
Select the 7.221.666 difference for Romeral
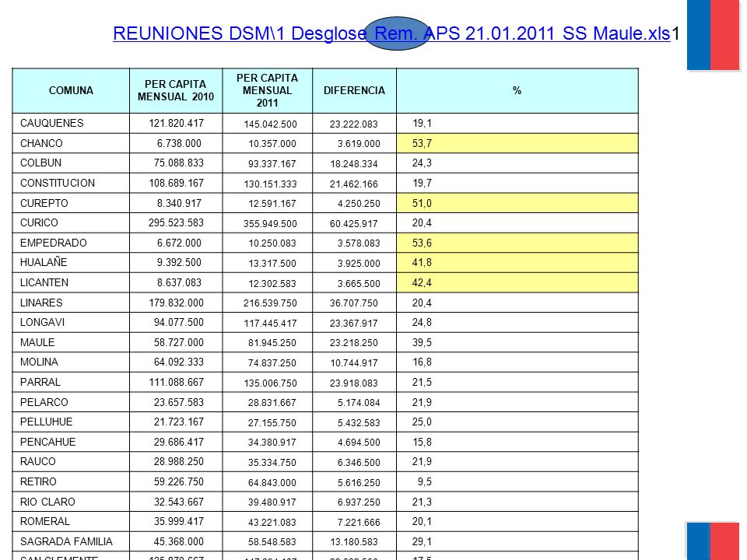click(x=359, y=523)
